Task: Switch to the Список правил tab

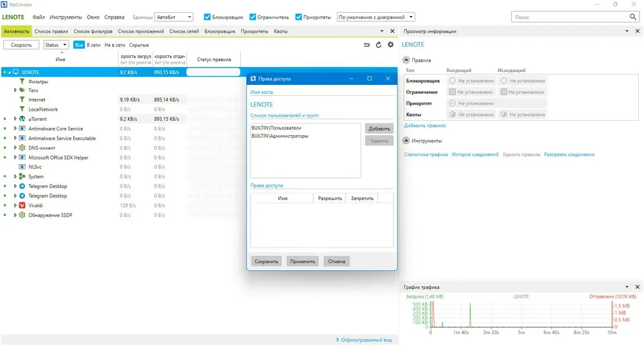Action: (52, 31)
